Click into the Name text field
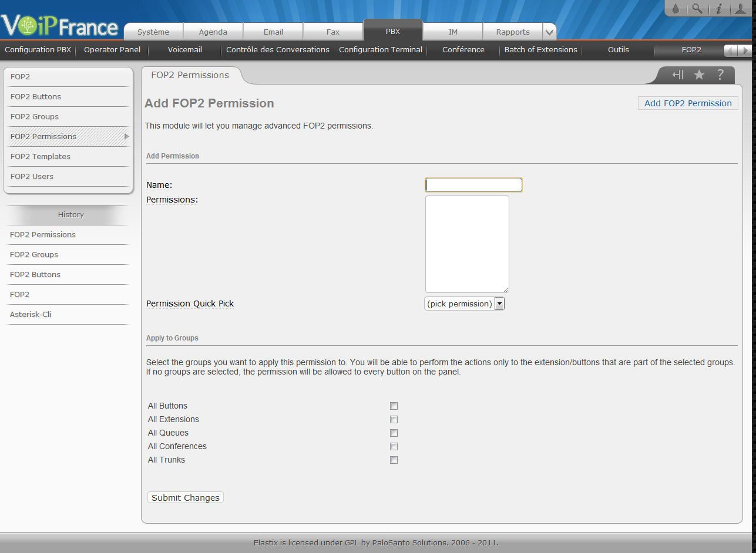Viewport: 756px width, 553px height. (x=473, y=185)
